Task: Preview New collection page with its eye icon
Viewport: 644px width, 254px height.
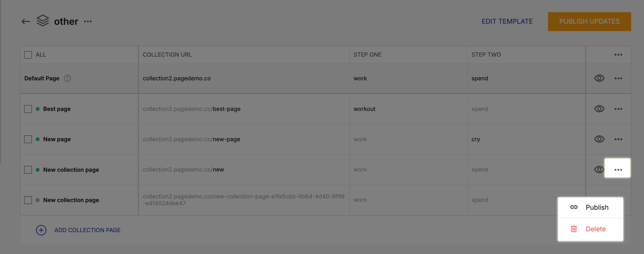Action: 599,170
